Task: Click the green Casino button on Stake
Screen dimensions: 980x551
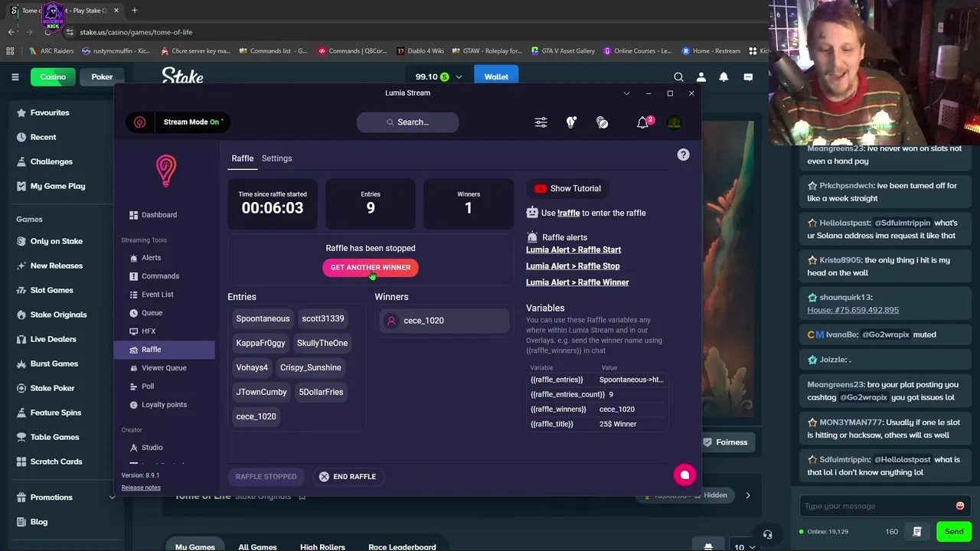Action: click(53, 77)
